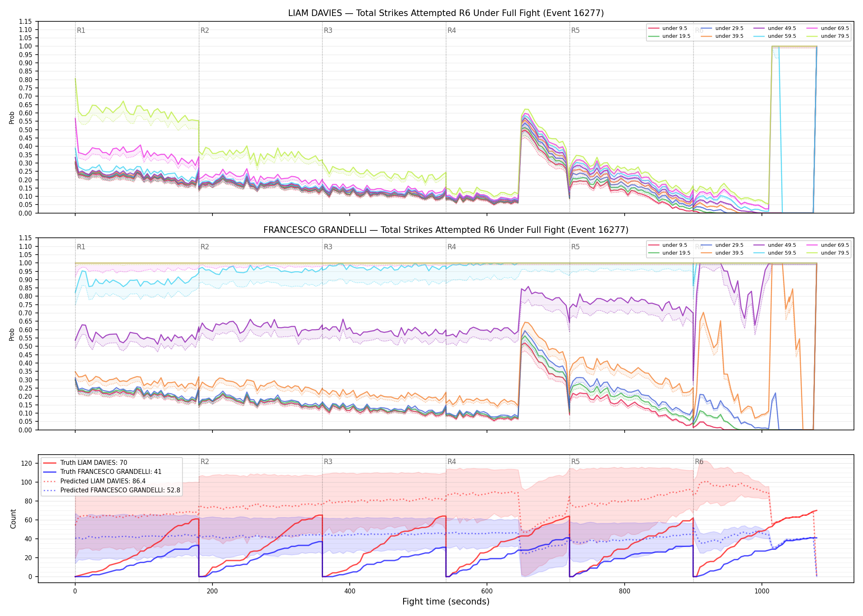The image size is (863, 616).
Task: Click the 400 tick on fight time axis
Action: click(x=350, y=591)
